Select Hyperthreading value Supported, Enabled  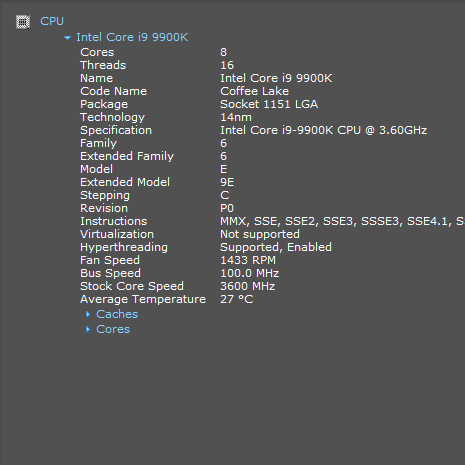coord(276,247)
